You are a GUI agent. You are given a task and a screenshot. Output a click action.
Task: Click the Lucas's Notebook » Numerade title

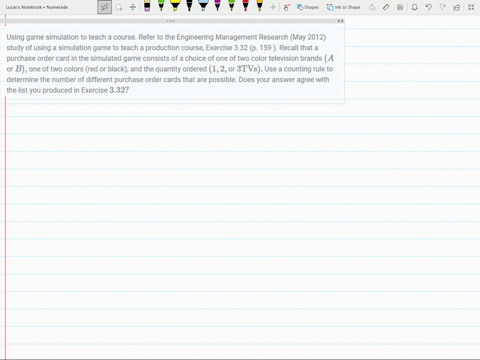coord(37,7)
